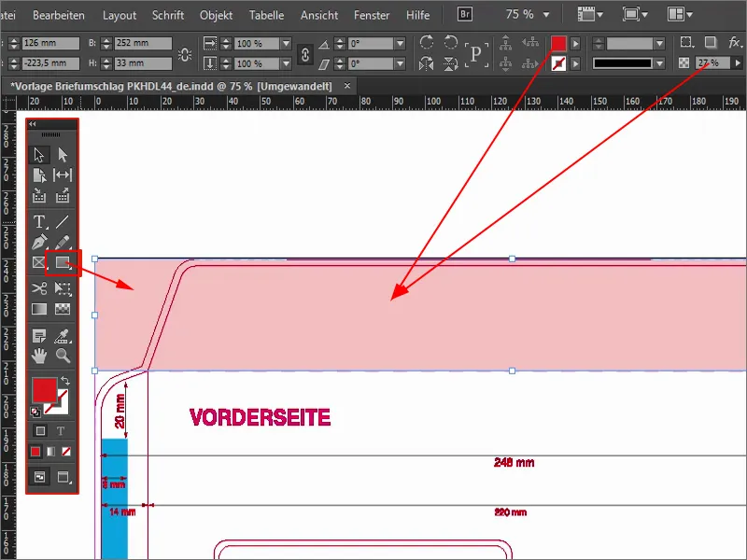
Task: Open stroke weight dropdown
Action: [659, 43]
